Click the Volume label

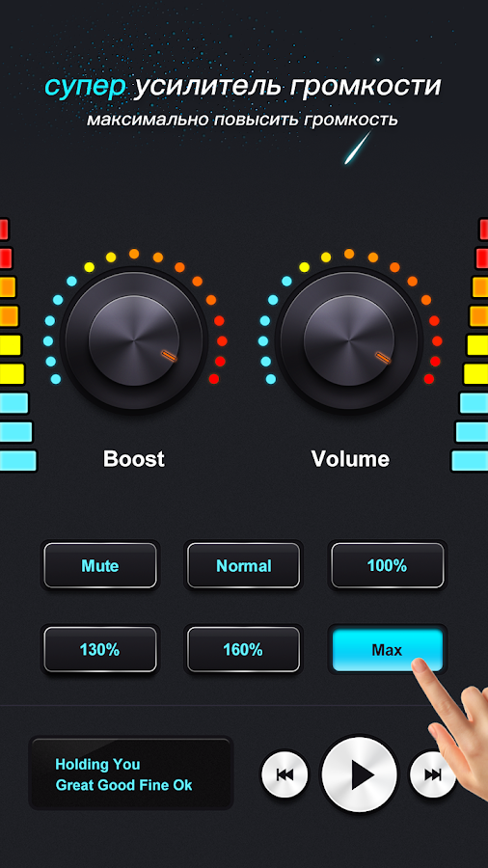[x=350, y=459]
